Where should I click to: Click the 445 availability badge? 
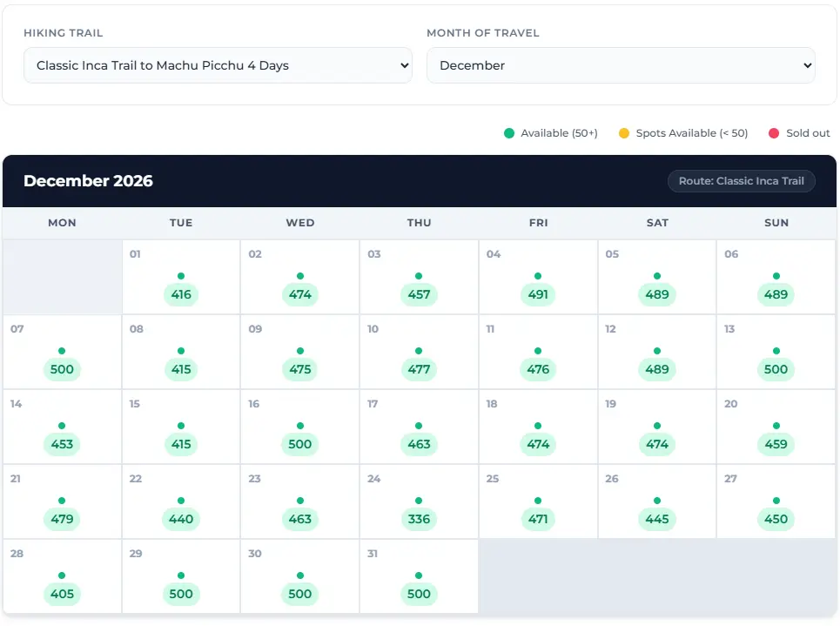tap(657, 519)
